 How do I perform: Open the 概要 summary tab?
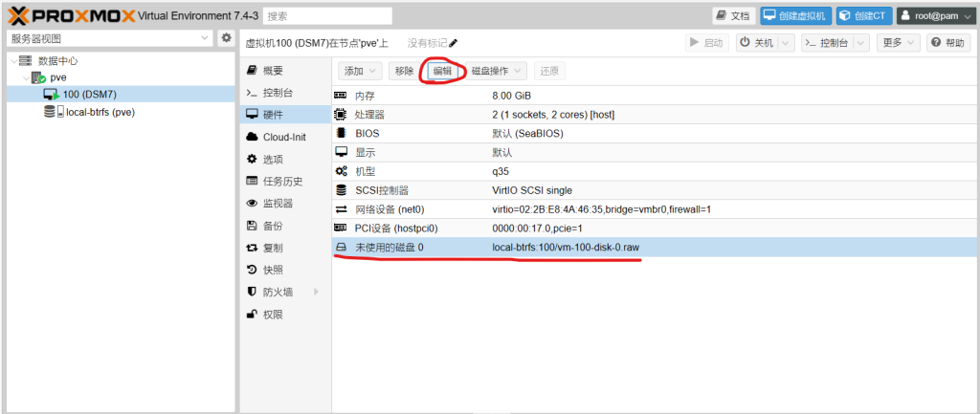pos(273,71)
